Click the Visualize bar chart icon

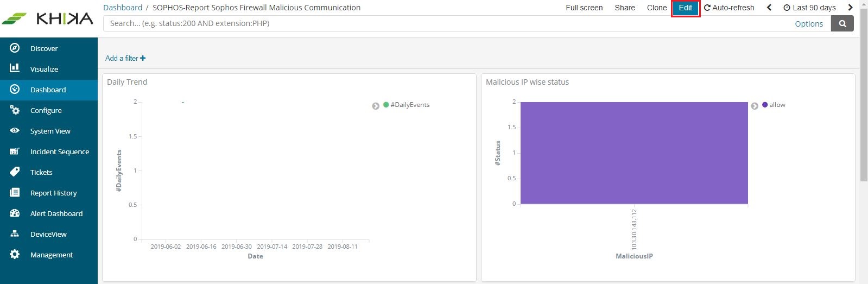15,68
